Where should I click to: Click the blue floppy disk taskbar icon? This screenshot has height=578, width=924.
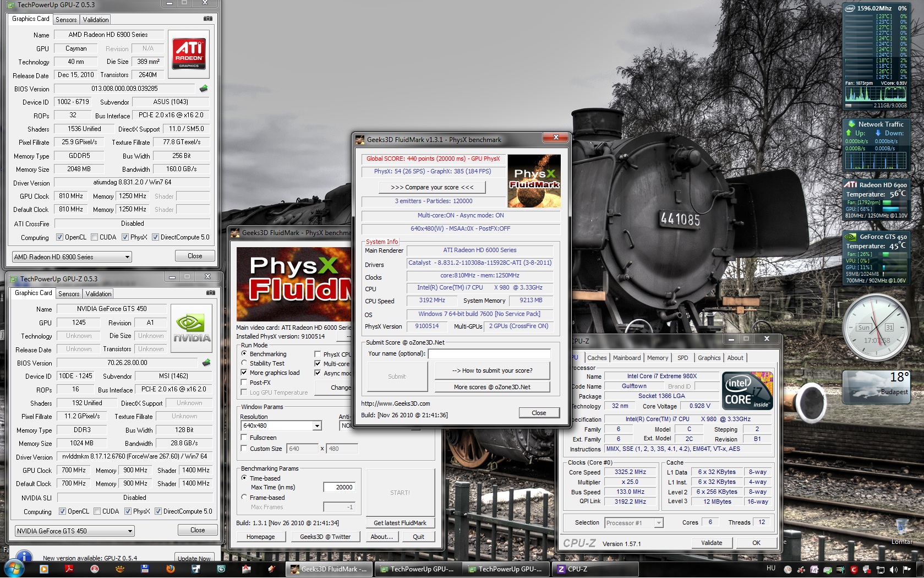pyautogui.click(x=145, y=569)
